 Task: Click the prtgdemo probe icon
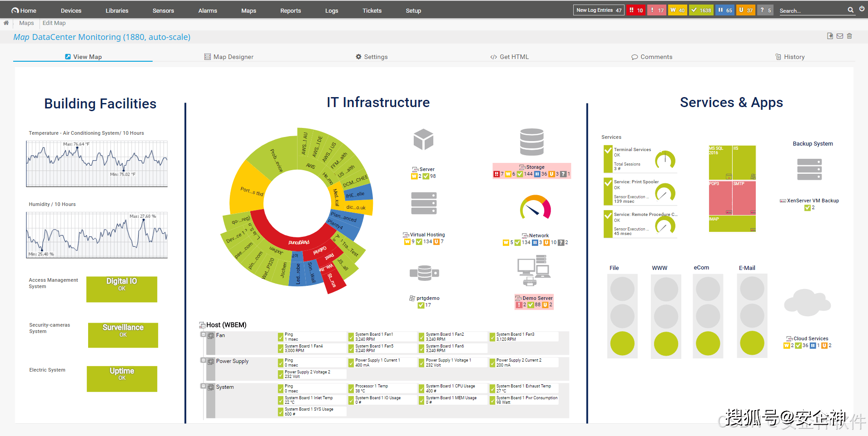[424, 273]
